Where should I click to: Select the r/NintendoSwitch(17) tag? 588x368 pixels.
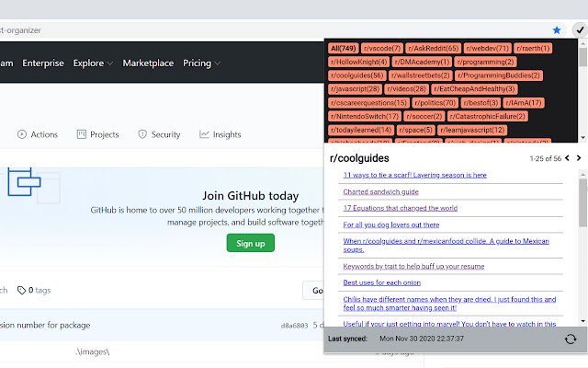[364, 116]
